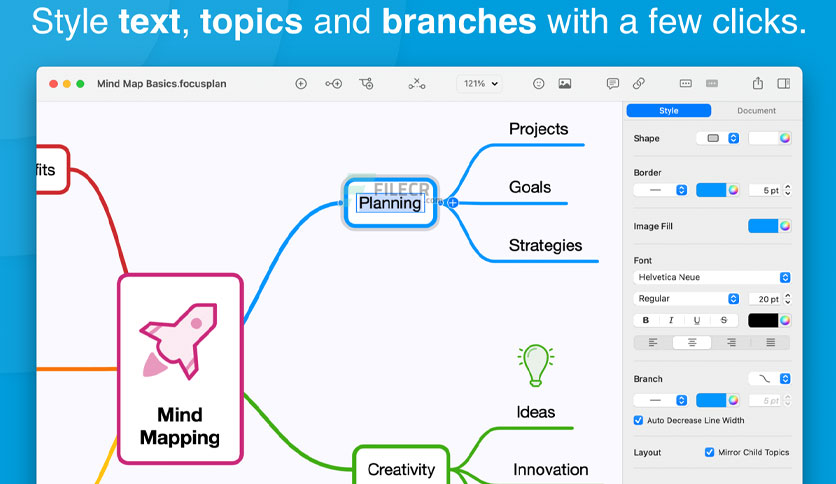
Task: Click the add topic toolbar icon
Action: pyautogui.click(x=301, y=84)
